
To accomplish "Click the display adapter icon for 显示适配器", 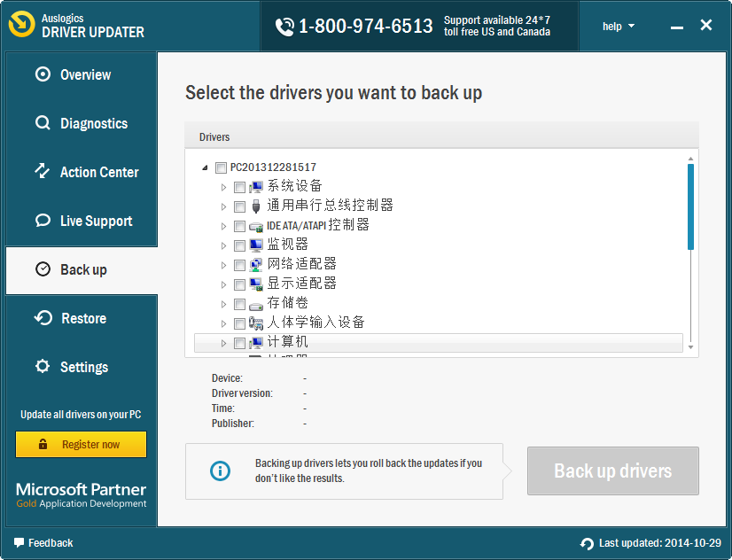I will [256, 284].
